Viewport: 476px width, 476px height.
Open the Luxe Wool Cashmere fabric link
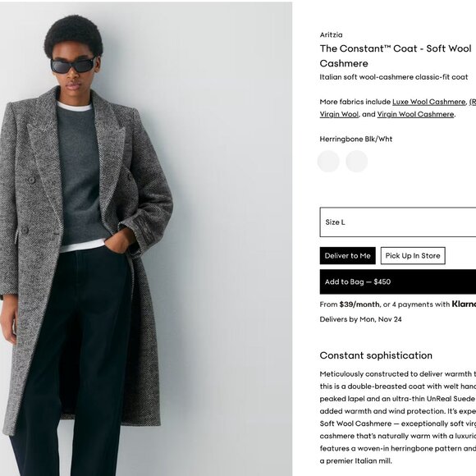tap(428, 102)
